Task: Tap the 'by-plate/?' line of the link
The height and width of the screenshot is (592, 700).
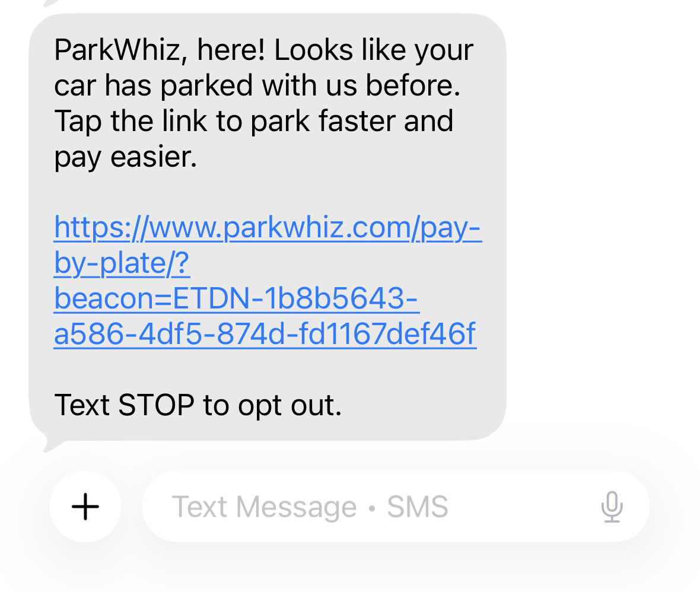Action: point(122,263)
